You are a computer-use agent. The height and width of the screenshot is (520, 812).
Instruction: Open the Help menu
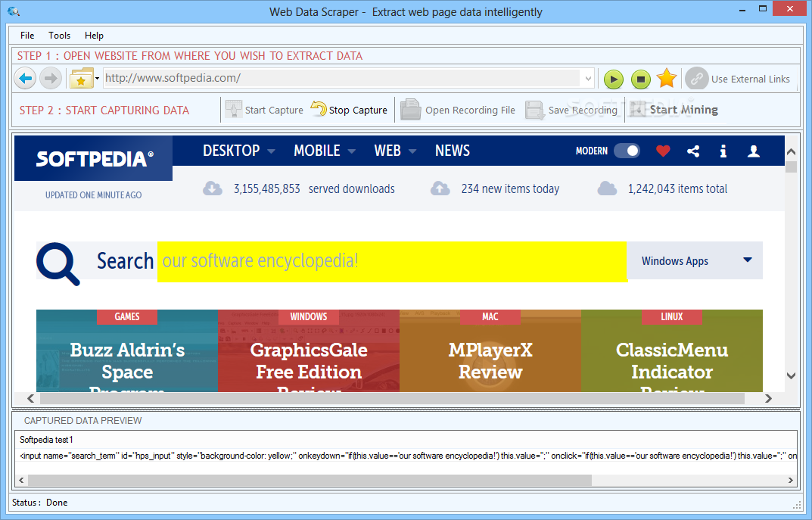[x=95, y=36]
